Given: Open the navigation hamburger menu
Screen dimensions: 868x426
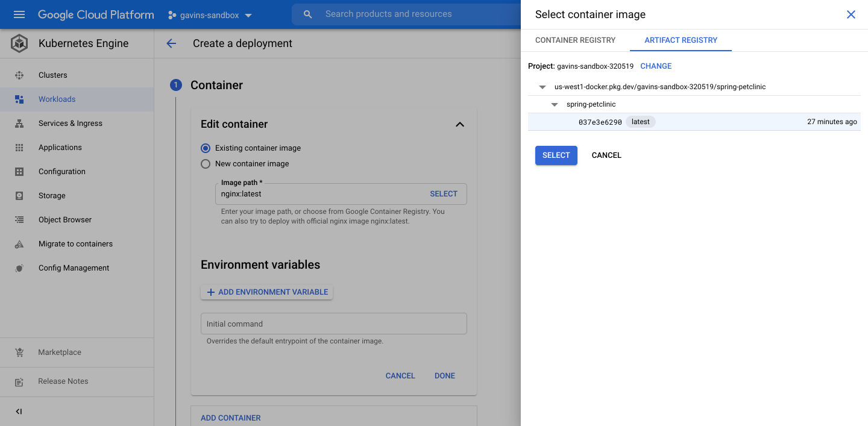Looking at the screenshot, I should tap(19, 14).
